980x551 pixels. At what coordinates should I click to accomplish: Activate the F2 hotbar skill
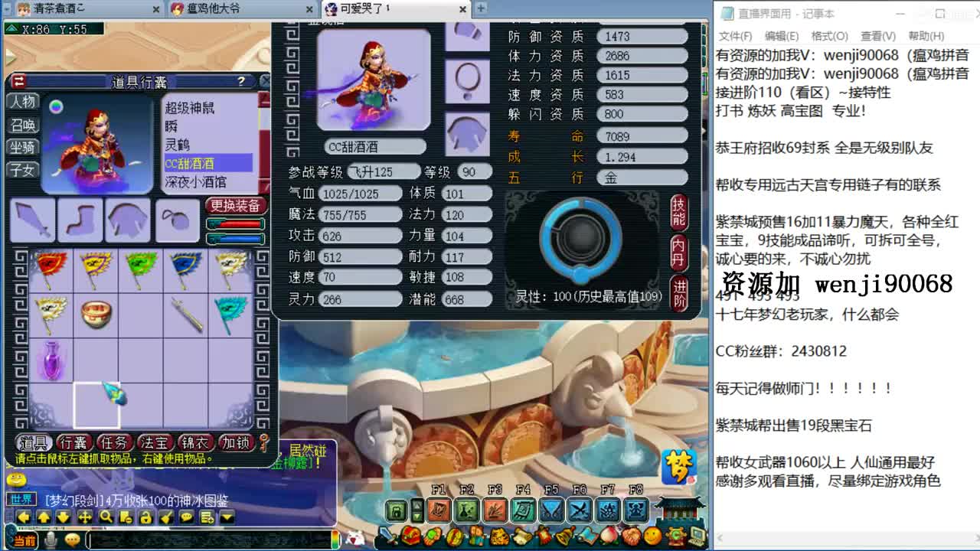coord(467,510)
